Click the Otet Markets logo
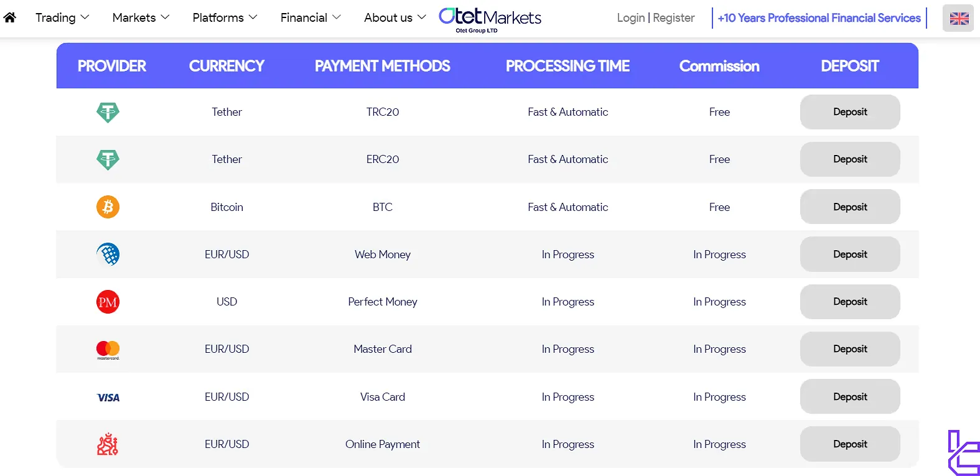 tap(490, 19)
